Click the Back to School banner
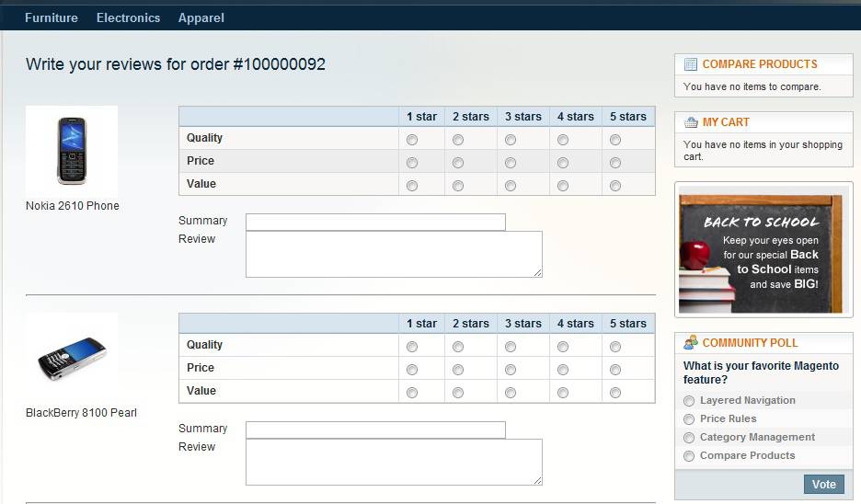 click(x=763, y=250)
